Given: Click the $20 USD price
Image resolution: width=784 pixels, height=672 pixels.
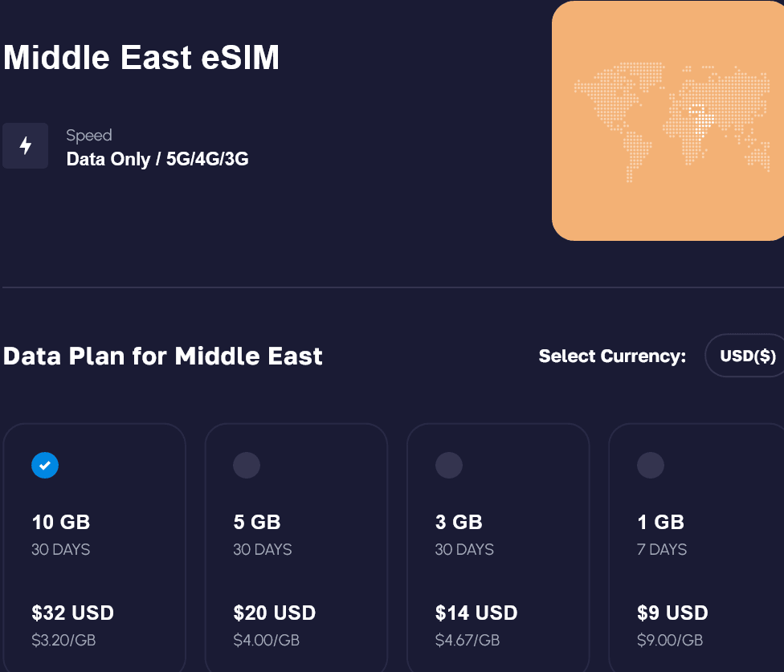Looking at the screenshot, I should click(x=275, y=613).
